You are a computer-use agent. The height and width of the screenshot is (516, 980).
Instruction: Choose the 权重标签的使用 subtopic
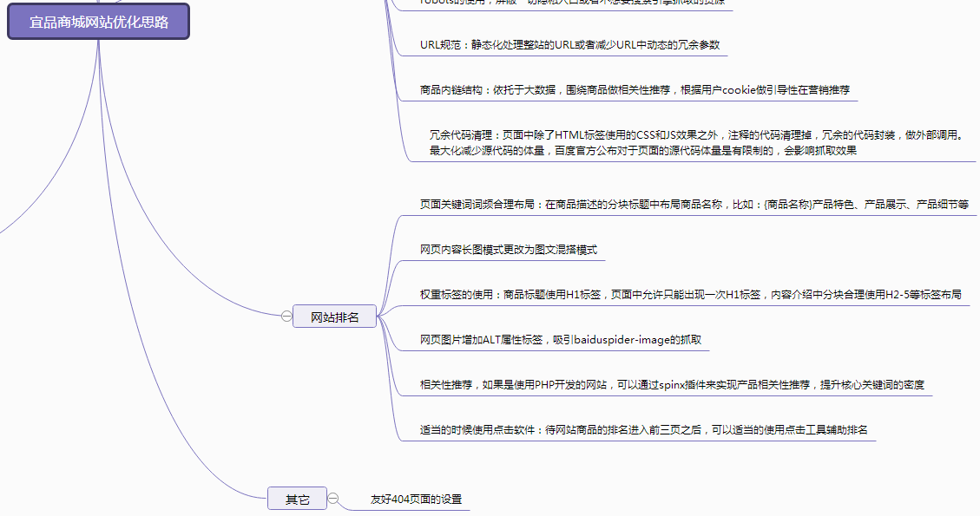[690, 295]
